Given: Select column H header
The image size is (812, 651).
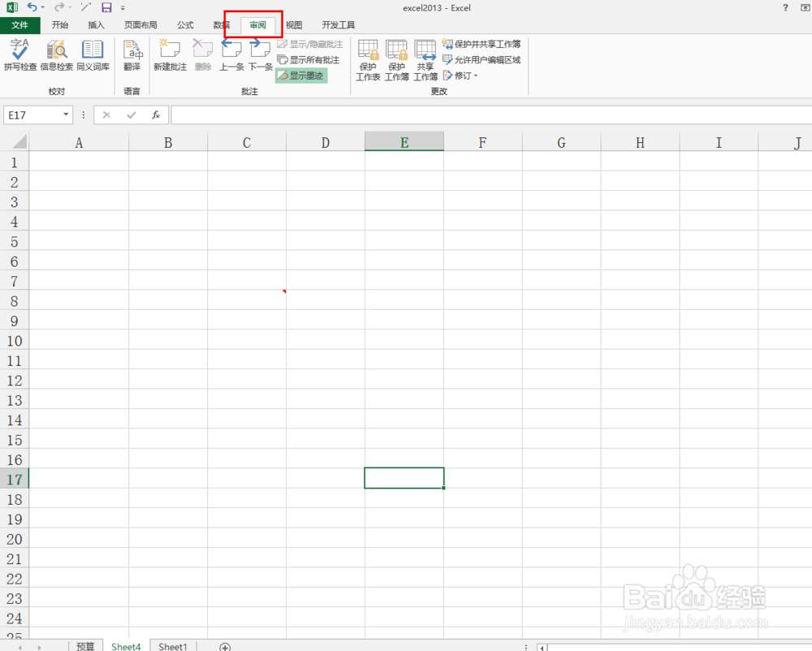Looking at the screenshot, I should click(x=640, y=142).
